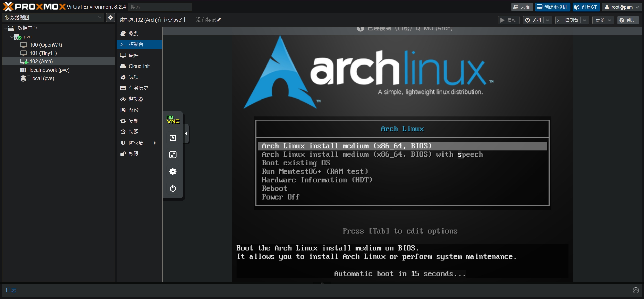Click the 控制台 console toolbar button

(x=568, y=20)
